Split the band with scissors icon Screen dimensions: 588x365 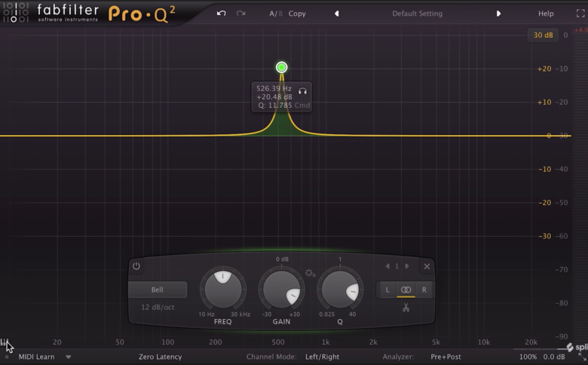(x=406, y=308)
